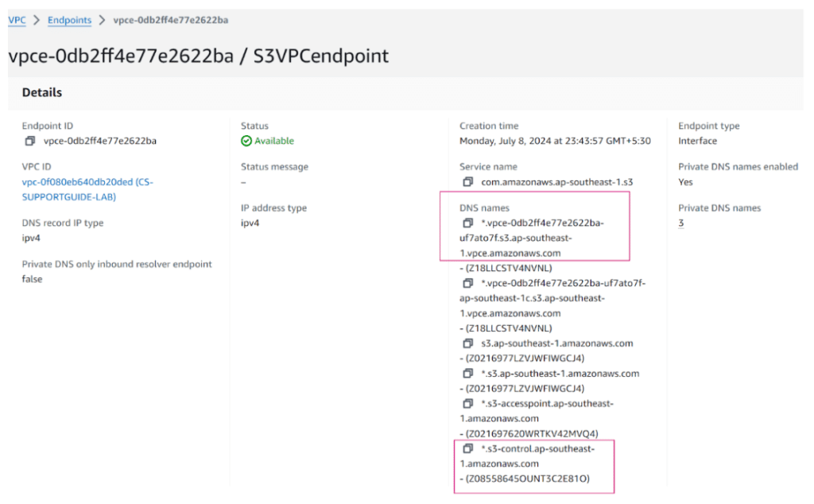Copy the wildcard *.s3.ap-southeast-1.amazonaws.com DNS name
814x504 pixels.
coord(467,374)
